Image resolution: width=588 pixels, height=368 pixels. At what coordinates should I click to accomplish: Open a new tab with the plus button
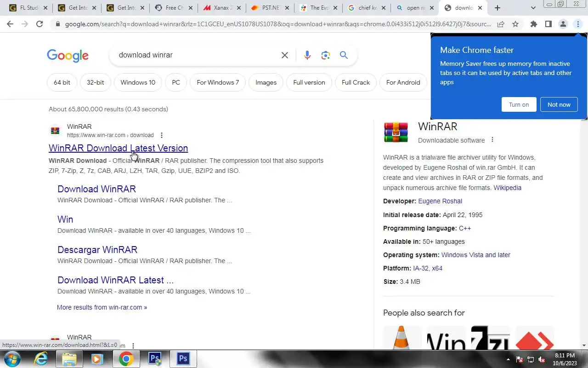pyautogui.click(x=498, y=8)
